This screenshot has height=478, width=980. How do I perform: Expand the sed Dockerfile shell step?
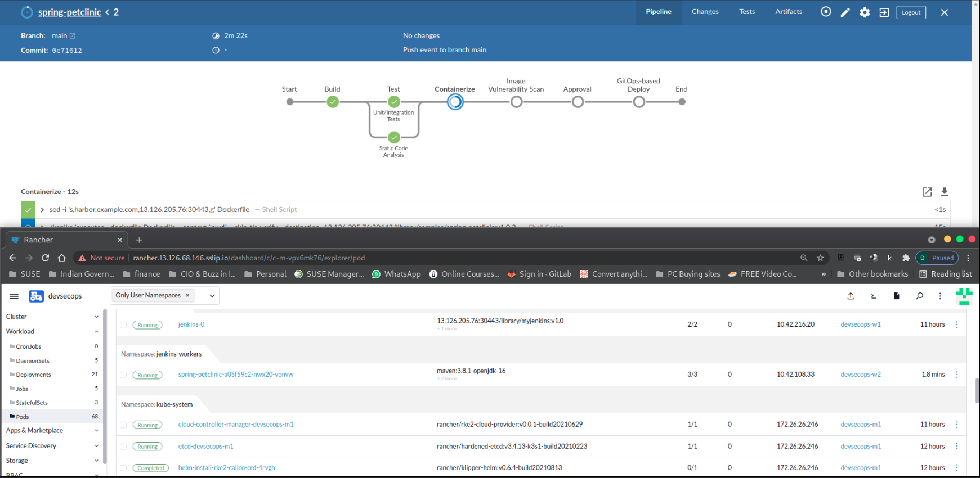pos(42,210)
